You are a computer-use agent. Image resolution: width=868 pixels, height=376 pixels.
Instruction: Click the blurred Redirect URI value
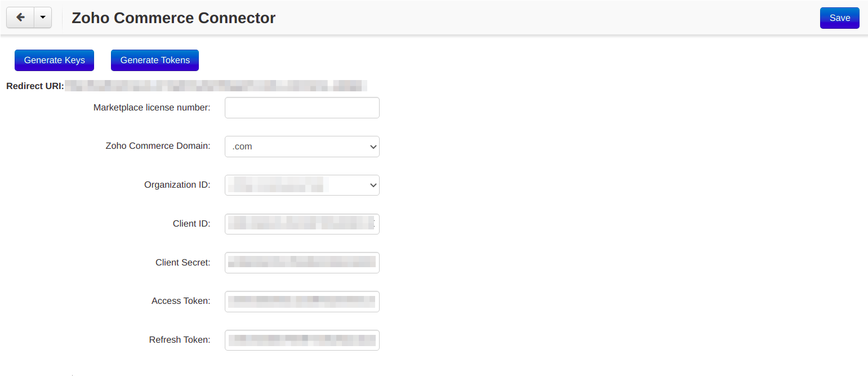coord(216,86)
